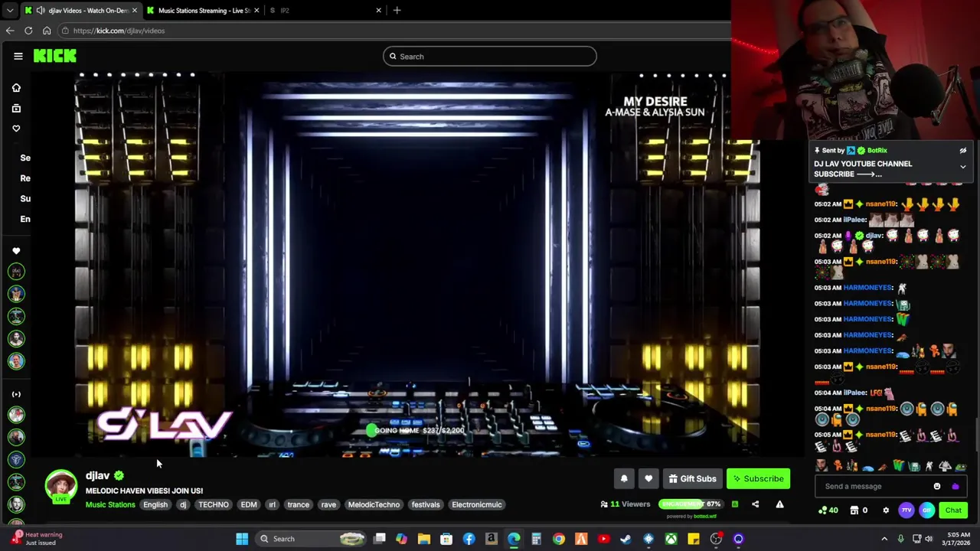The width and height of the screenshot is (980, 551).
Task: Select the festivals tag
Action: pyautogui.click(x=426, y=505)
